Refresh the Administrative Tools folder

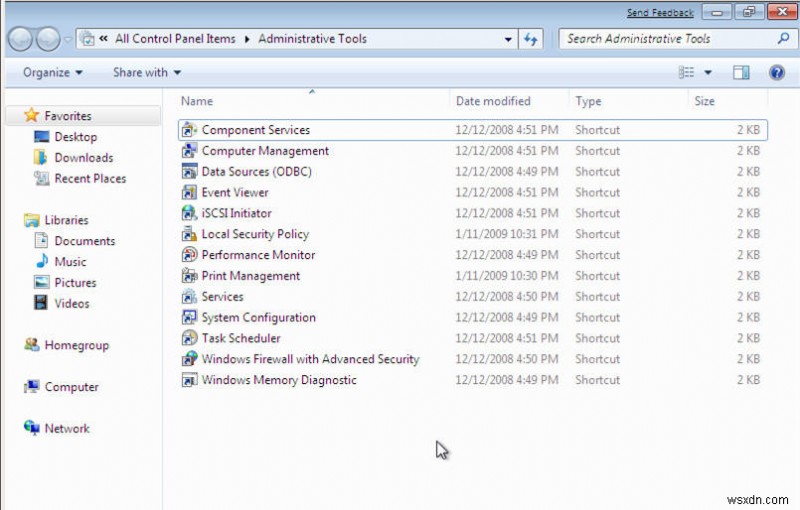click(531, 39)
